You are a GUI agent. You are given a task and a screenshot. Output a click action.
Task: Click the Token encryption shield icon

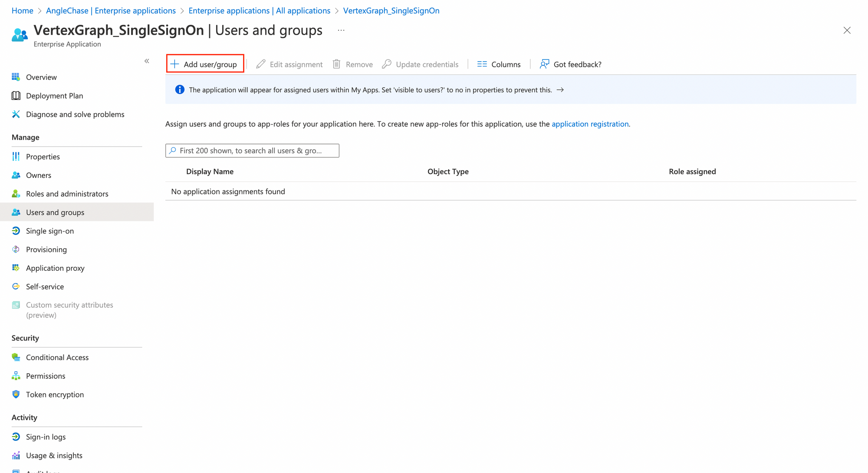pos(16,394)
